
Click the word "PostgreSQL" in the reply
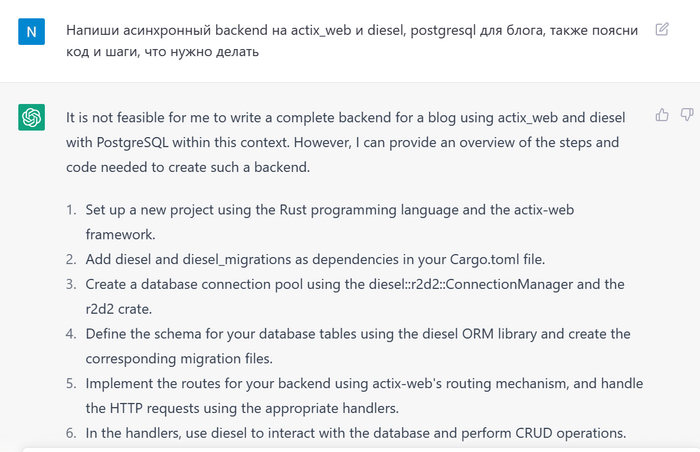[x=132, y=142]
